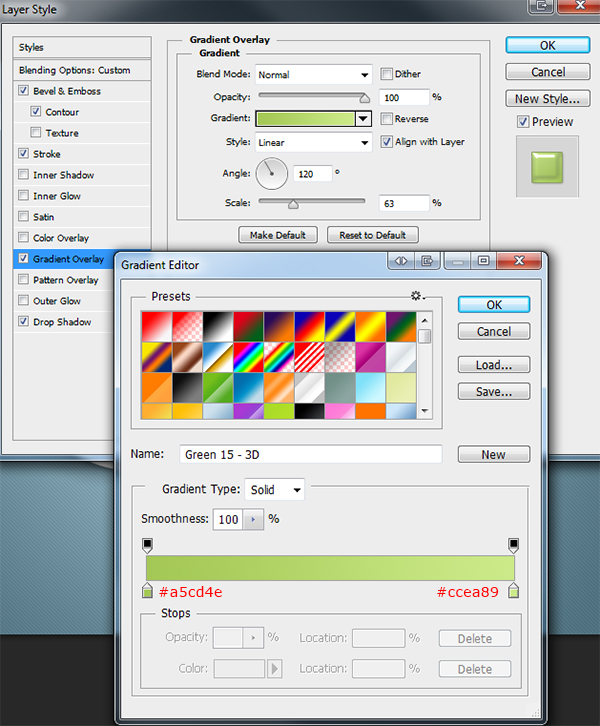The height and width of the screenshot is (726, 600).
Task: Enable the Inner Shadow checkbox
Action: pyautogui.click(x=23, y=175)
